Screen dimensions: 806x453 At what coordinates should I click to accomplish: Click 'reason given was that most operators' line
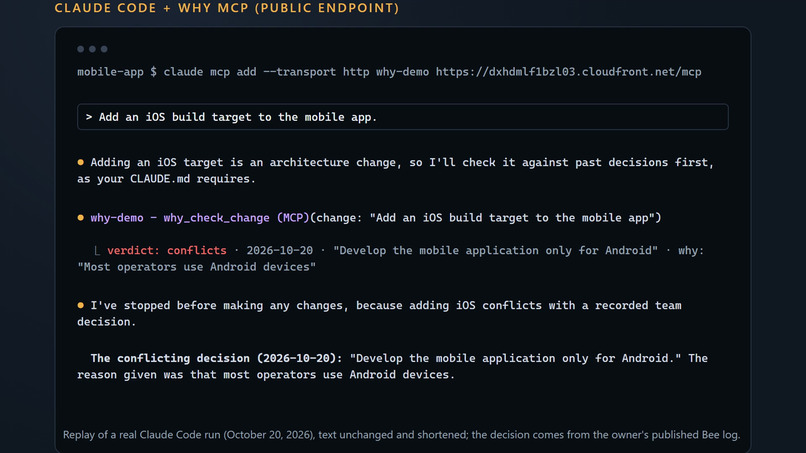266,375
